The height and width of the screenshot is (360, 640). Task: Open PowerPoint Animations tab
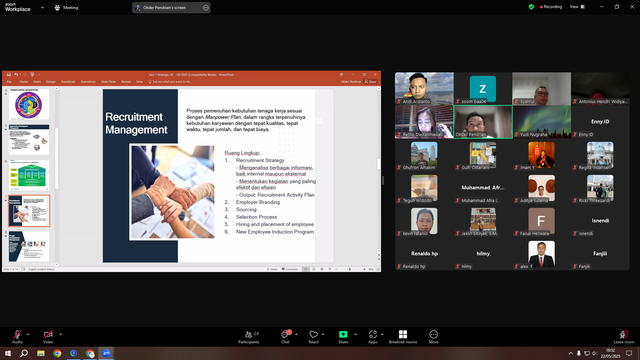pyautogui.click(x=88, y=82)
